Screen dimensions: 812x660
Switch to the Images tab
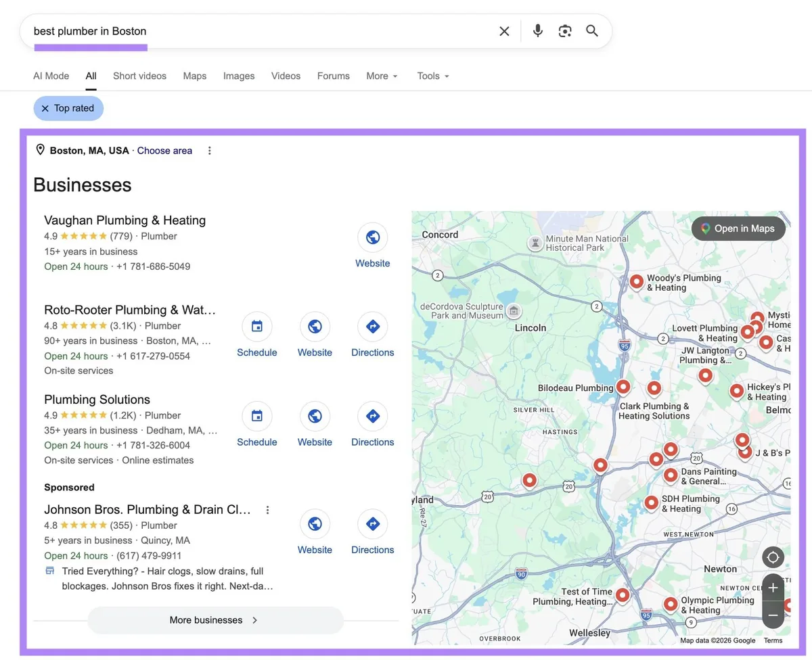pos(239,76)
